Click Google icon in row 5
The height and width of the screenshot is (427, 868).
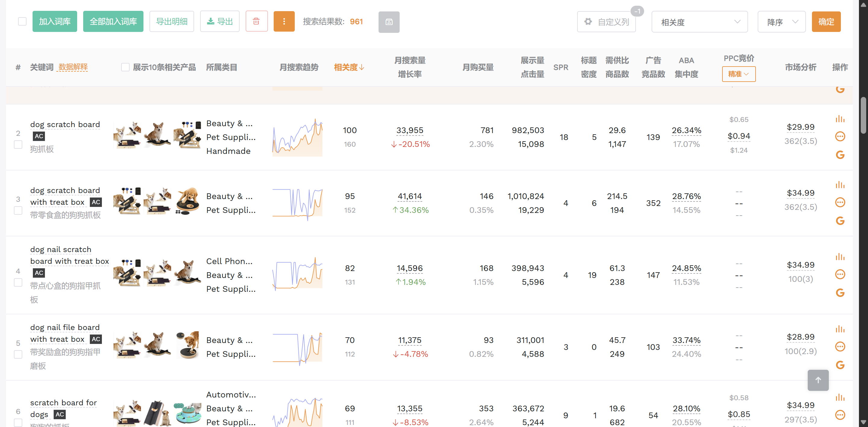click(840, 365)
